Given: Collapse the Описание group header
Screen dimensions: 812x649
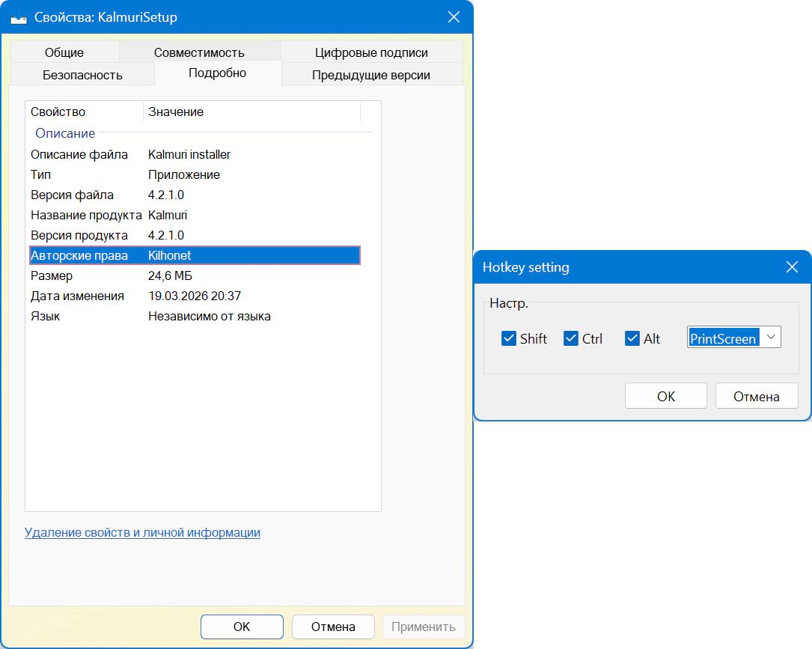Looking at the screenshot, I should 65,133.
